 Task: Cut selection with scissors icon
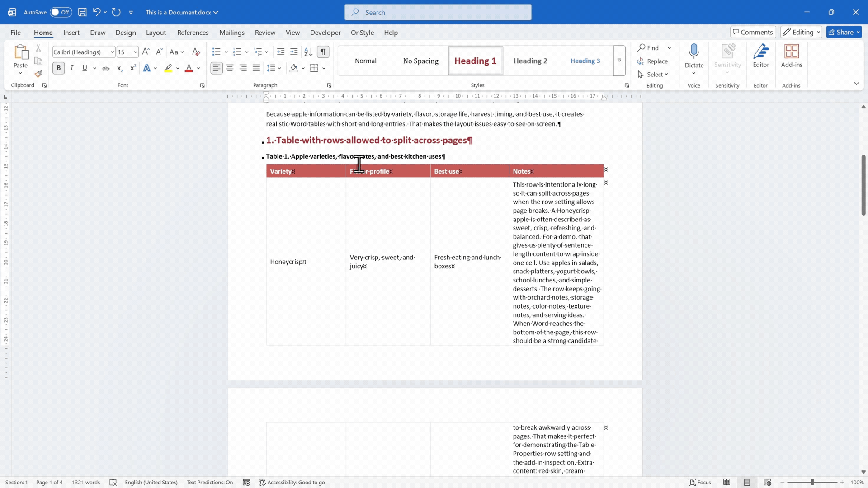point(38,48)
